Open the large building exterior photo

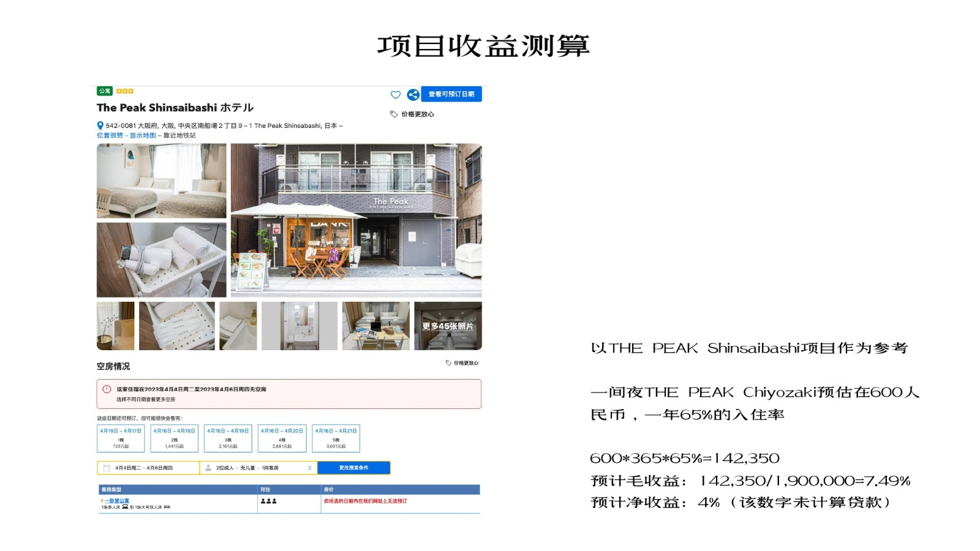click(356, 220)
